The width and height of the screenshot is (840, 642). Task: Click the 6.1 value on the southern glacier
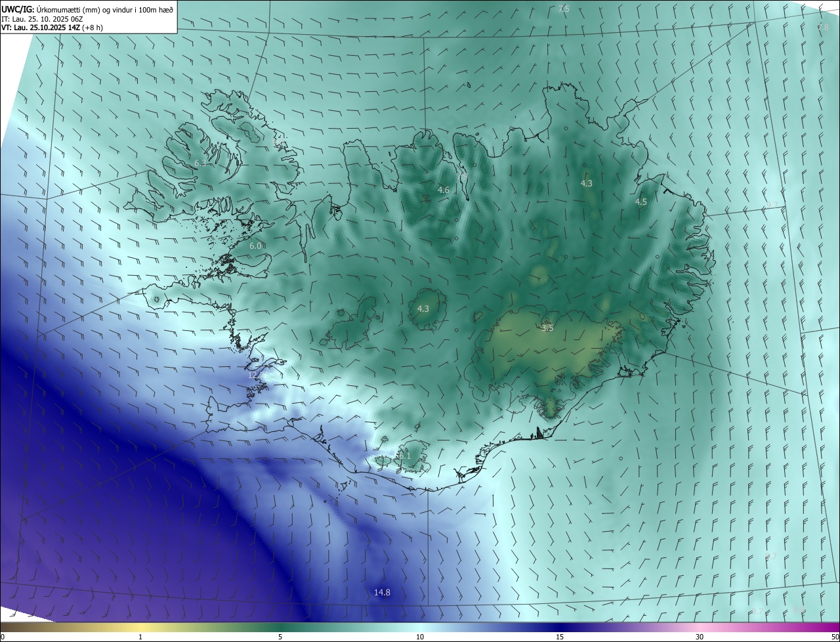(x=404, y=456)
